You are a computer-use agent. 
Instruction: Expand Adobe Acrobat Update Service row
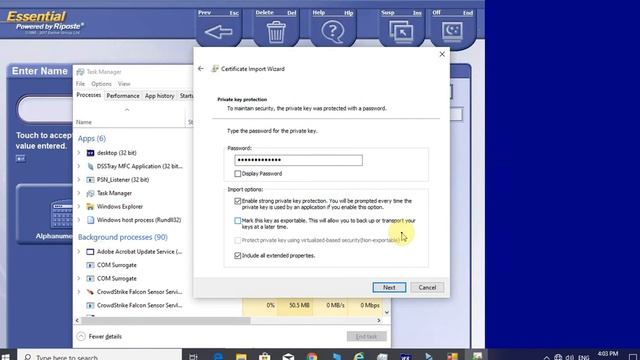79,252
